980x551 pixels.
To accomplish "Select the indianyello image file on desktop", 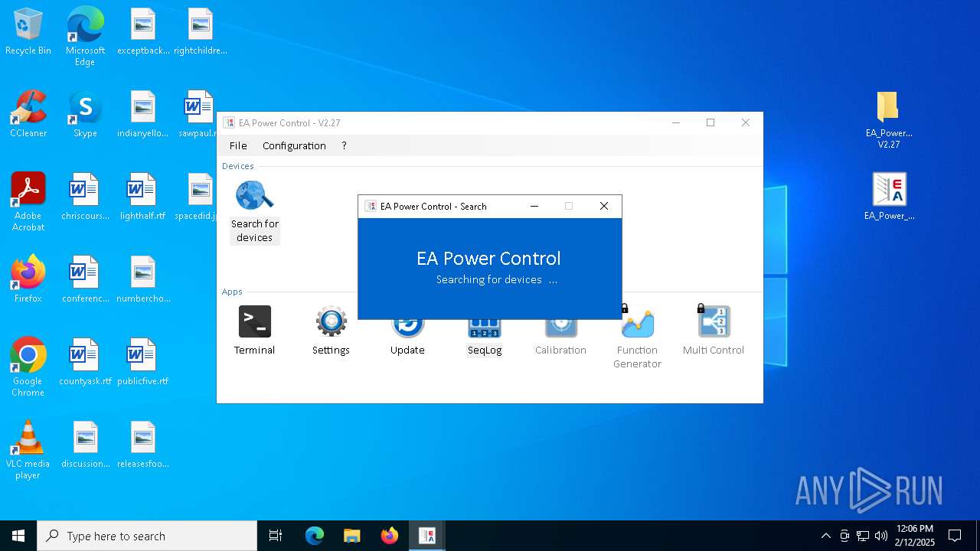I will [143, 113].
